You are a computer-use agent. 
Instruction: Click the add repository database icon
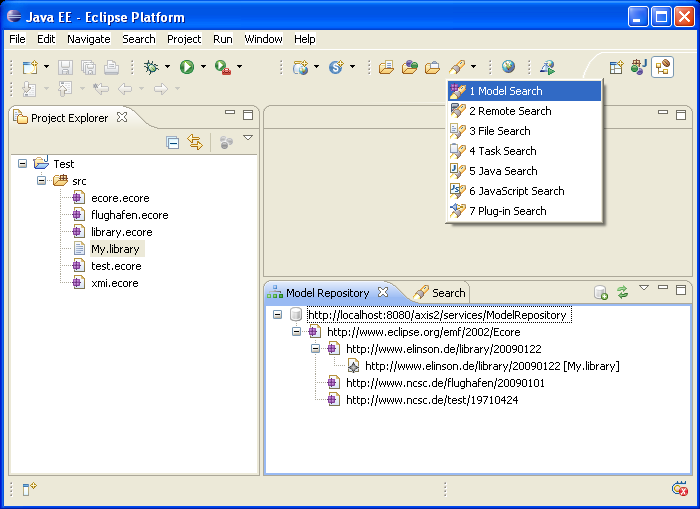pyautogui.click(x=601, y=292)
